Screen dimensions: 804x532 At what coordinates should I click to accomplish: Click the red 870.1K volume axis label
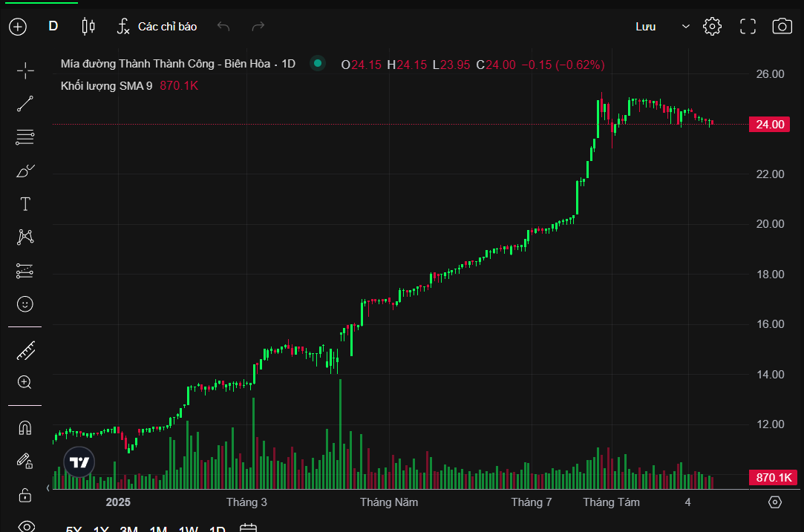point(774,478)
